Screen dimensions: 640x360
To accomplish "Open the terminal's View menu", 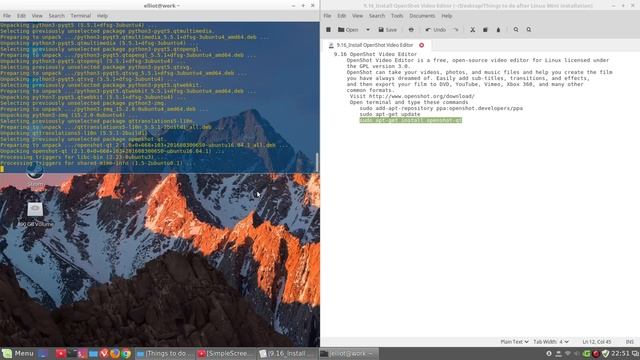I will click(x=37, y=16).
